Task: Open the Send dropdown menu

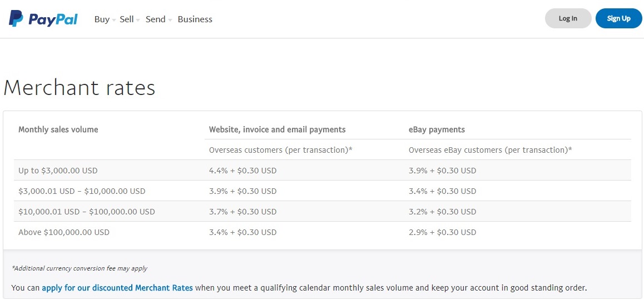Action: point(158,19)
